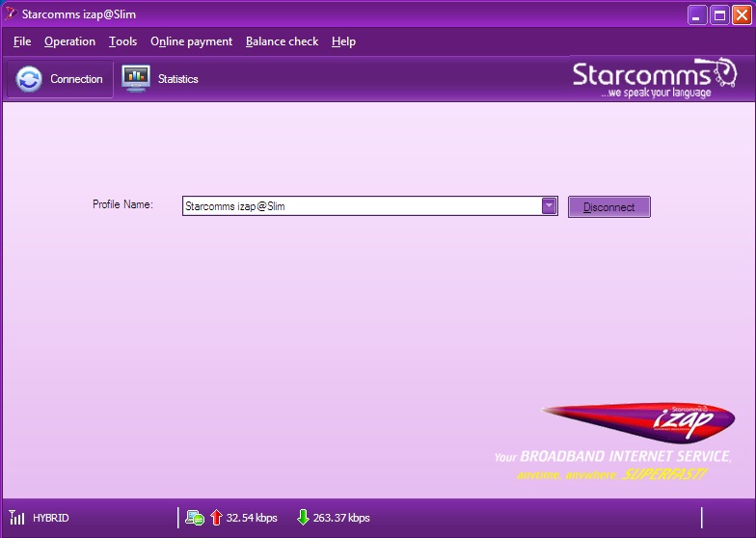
Task: Minimize the Starcomms izap window
Action: point(696,15)
